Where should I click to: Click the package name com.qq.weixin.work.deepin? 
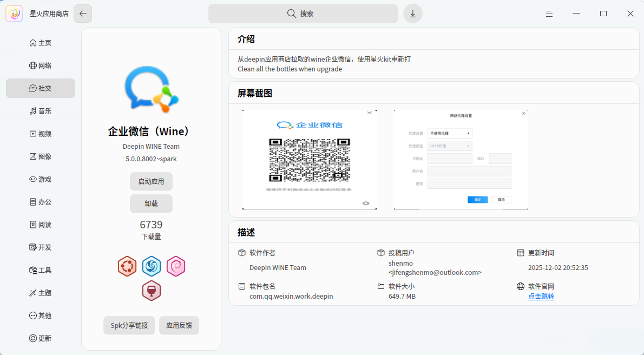coord(291,296)
